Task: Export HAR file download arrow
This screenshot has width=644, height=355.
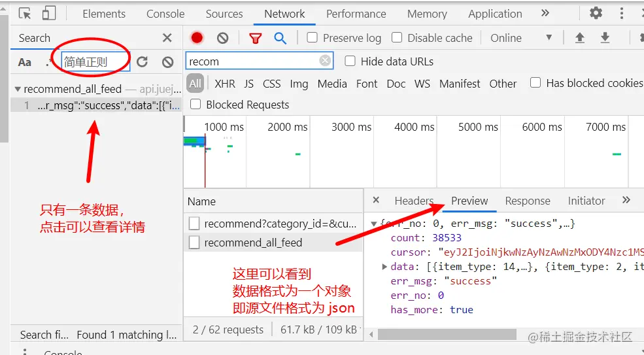Action: click(x=605, y=38)
